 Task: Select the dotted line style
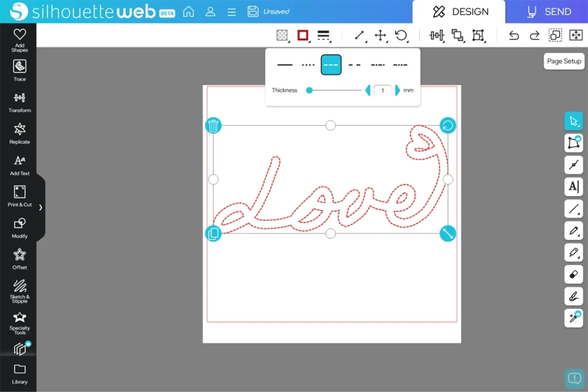pyautogui.click(x=308, y=65)
